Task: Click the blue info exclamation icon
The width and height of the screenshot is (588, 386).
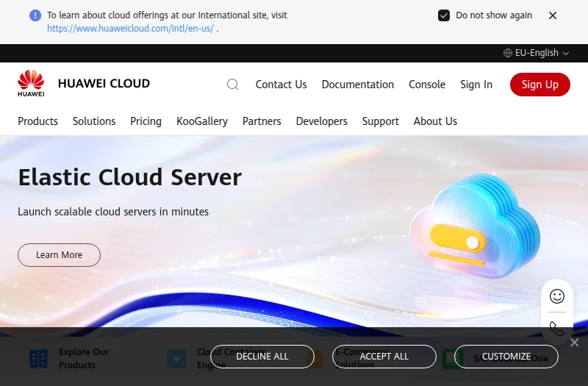Action: tap(35, 15)
